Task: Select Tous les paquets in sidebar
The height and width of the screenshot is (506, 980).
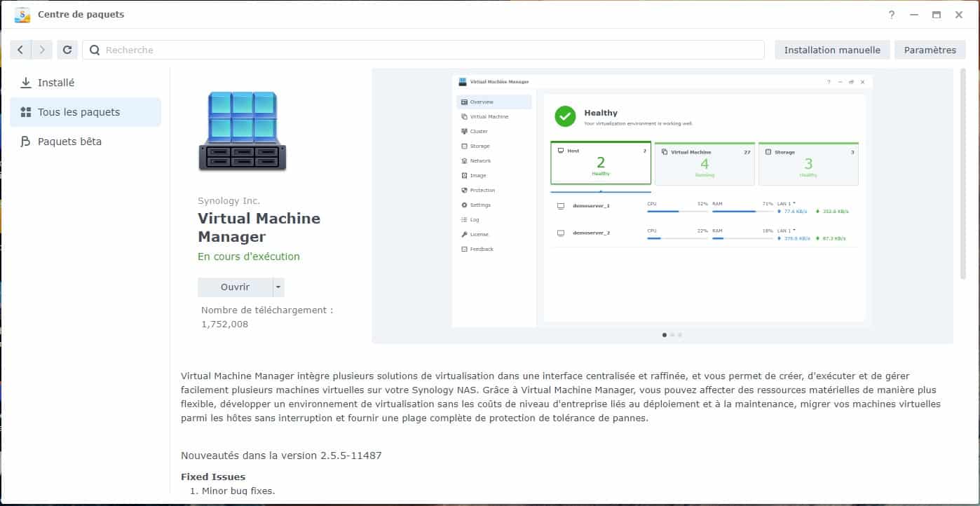Action: click(x=86, y=112)
